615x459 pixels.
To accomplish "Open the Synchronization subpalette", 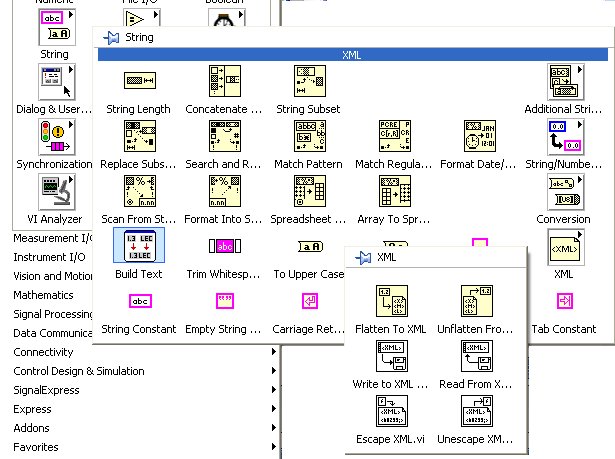I will click(x=57, y=137).
